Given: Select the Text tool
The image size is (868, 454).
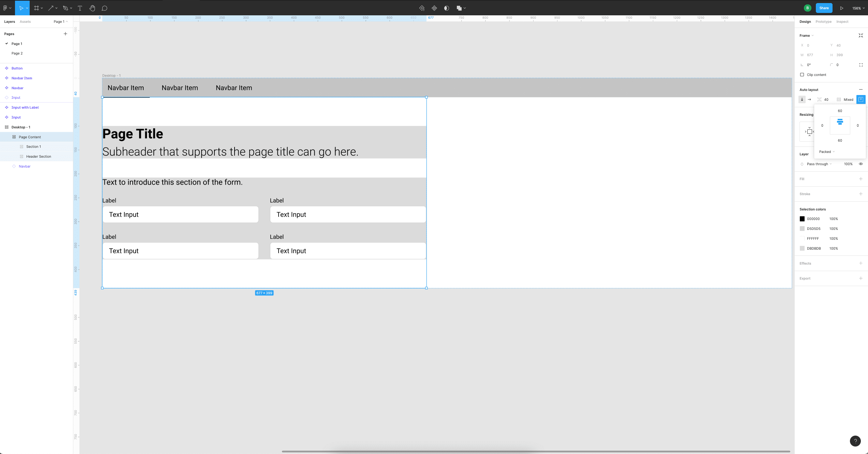Looking at the screenshot, I should 80,8.
